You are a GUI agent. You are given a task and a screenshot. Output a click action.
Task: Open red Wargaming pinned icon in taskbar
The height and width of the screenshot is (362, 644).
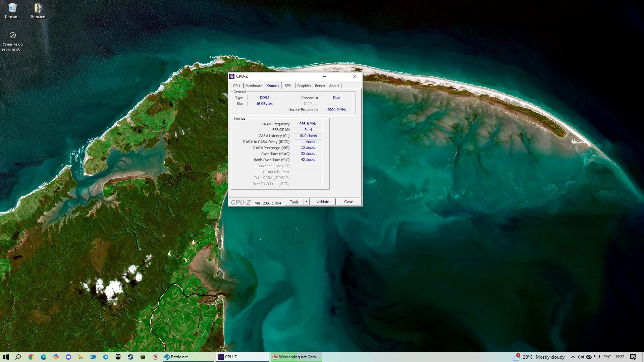pos(155,357)
